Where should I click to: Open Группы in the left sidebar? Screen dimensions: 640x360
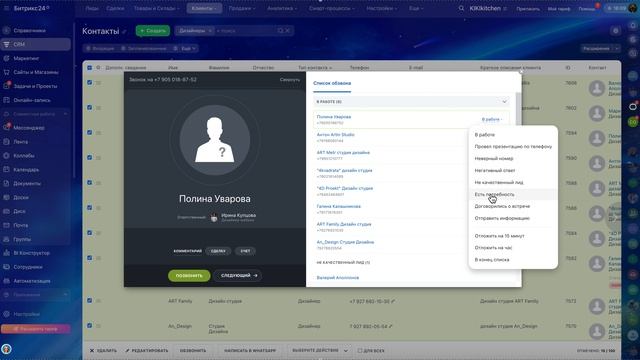pos(22,239)
